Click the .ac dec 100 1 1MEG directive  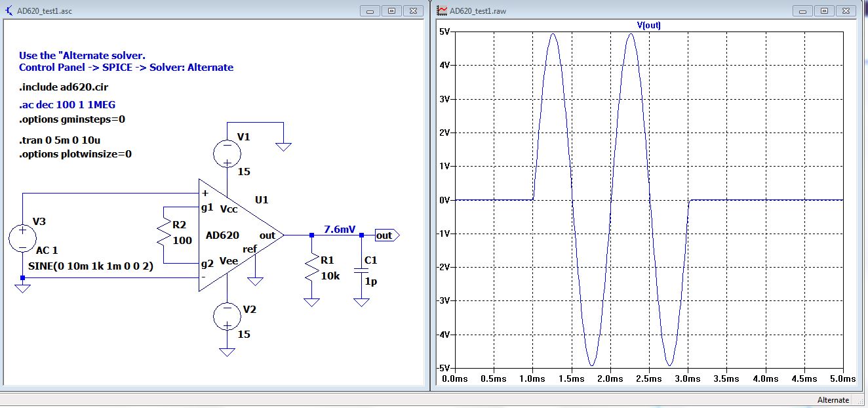(68, 105)
